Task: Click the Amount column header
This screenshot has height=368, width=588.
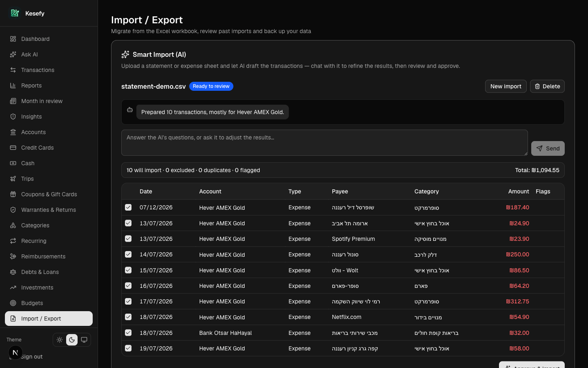Action: pyautogui.click(x=519, y=191)
